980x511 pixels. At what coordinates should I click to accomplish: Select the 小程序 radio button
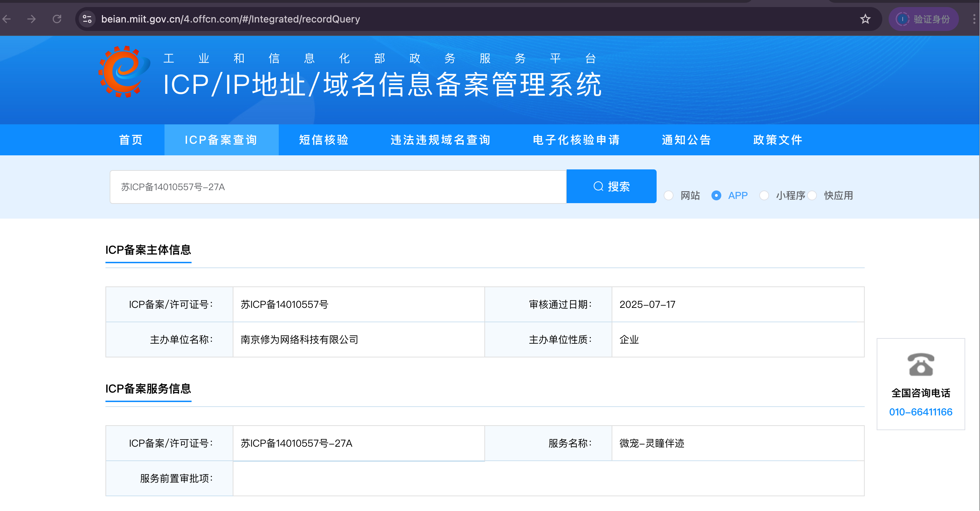tap(763, 195)
